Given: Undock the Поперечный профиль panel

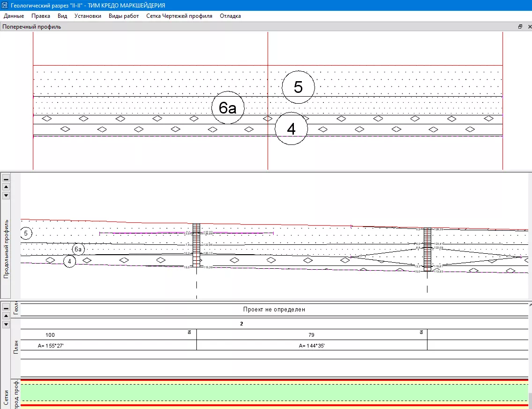Looking at the screenshot, I should pyautogui.click(x=520, y=27).
